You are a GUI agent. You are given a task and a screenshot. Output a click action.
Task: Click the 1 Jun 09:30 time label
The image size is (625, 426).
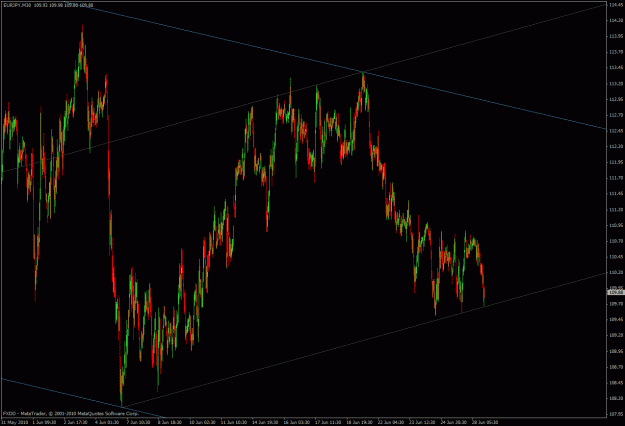tap(44, 422)
